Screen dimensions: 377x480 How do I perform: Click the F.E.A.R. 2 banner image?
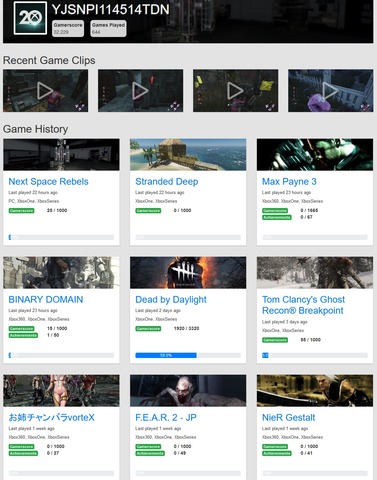(188, 391)
